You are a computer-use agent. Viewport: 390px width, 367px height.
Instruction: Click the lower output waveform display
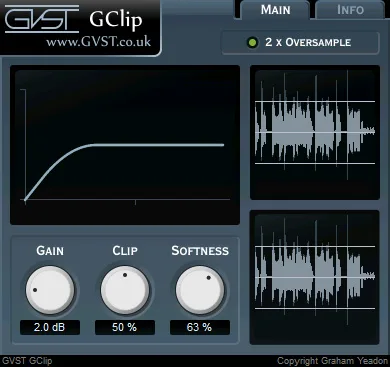[x=315, y=277]
